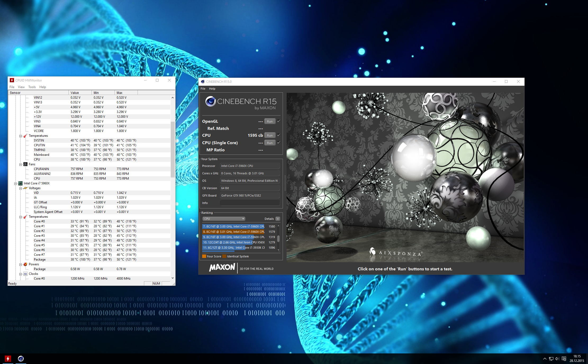The width and height of the screenshot is (588, 364).
Task: Run the CPU Single Core benchmark
Action: [x=270, y=143]
